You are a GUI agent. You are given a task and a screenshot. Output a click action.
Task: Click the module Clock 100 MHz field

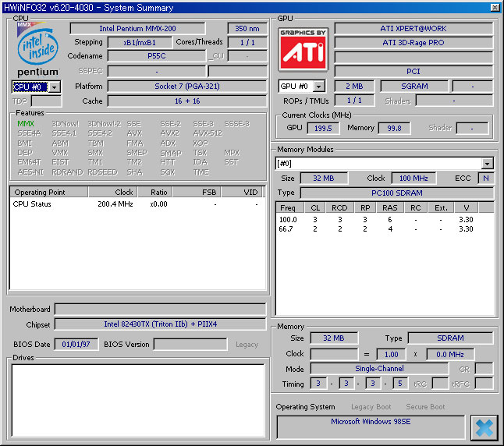point(413,178)
